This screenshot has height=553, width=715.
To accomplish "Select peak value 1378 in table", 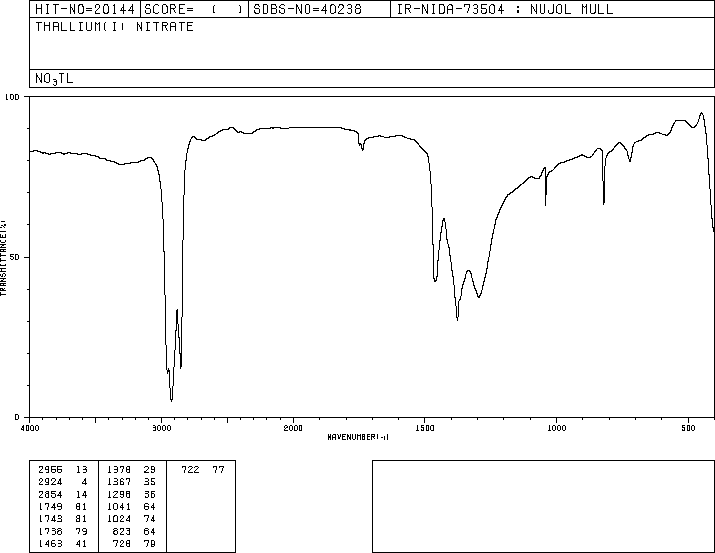I will (119, 470).
